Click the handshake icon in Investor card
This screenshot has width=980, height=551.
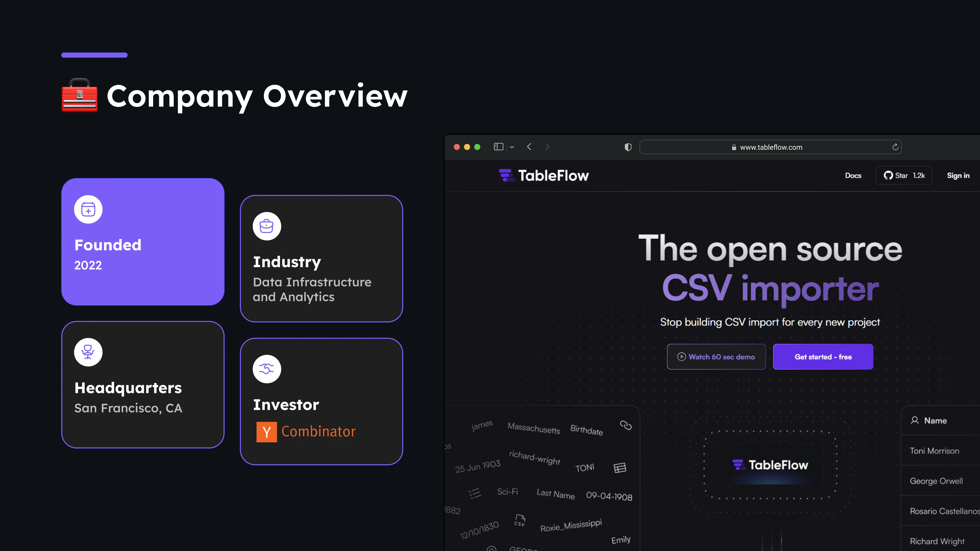tap(267, 369)
